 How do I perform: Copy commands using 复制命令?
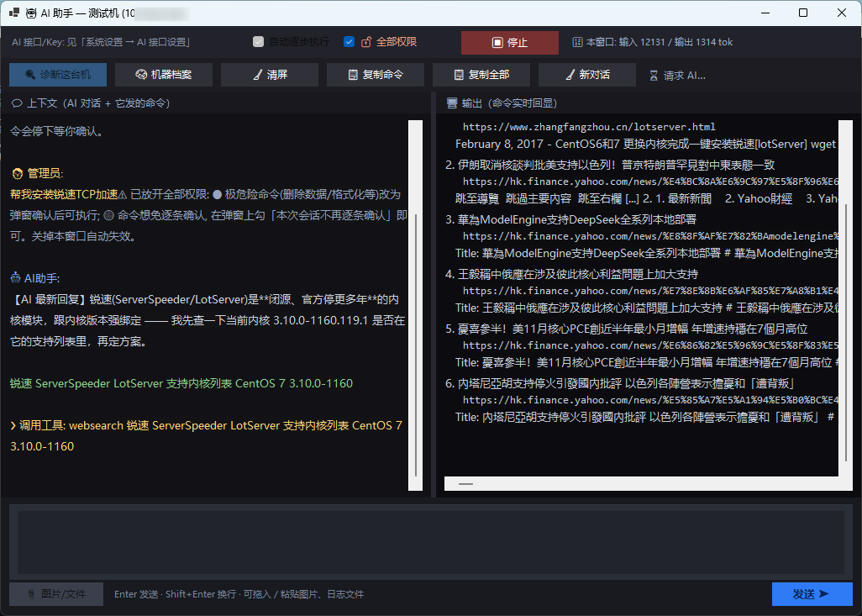(x=376, y=75)
